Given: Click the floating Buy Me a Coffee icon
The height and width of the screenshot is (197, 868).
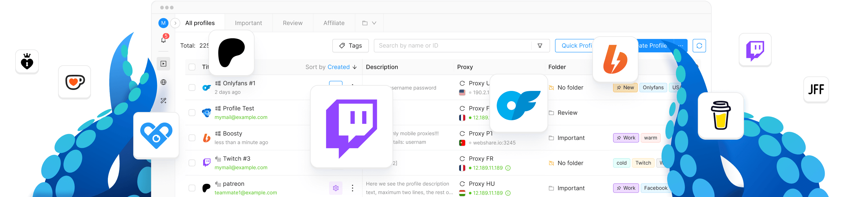Looking at the screenshot, I should tap(721, 116).
